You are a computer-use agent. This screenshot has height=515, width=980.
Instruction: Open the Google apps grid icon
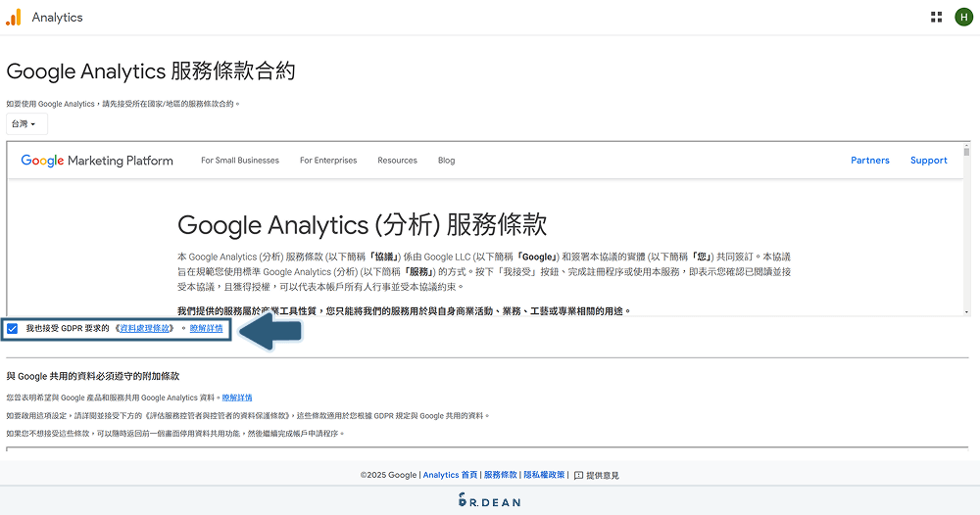936,18
